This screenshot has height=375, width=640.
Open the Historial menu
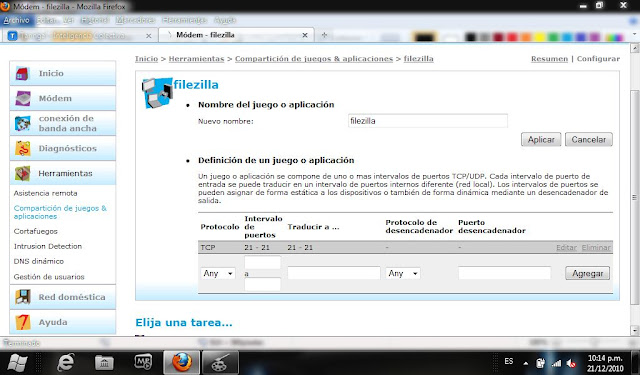(95, 20)
